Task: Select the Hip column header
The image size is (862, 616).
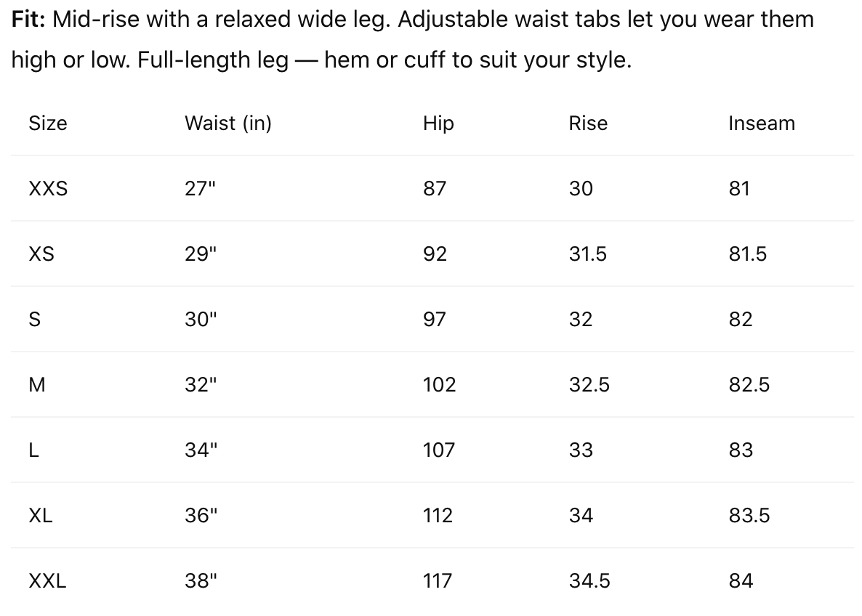Action: [438, 123]
